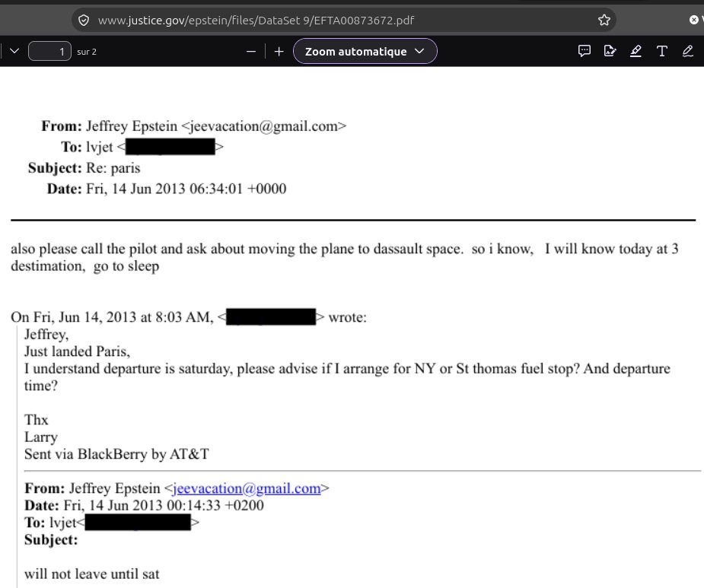704x588 pixels.
Task: Bookmark this page with the star icon
Action: point(604,21)
